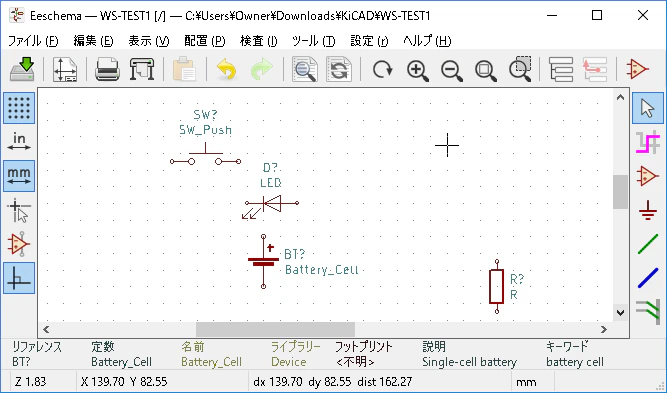The height and width of the screenshot is (393, 667).
Task: Open the 設定 (r) menu
Action: coord(369,41)
